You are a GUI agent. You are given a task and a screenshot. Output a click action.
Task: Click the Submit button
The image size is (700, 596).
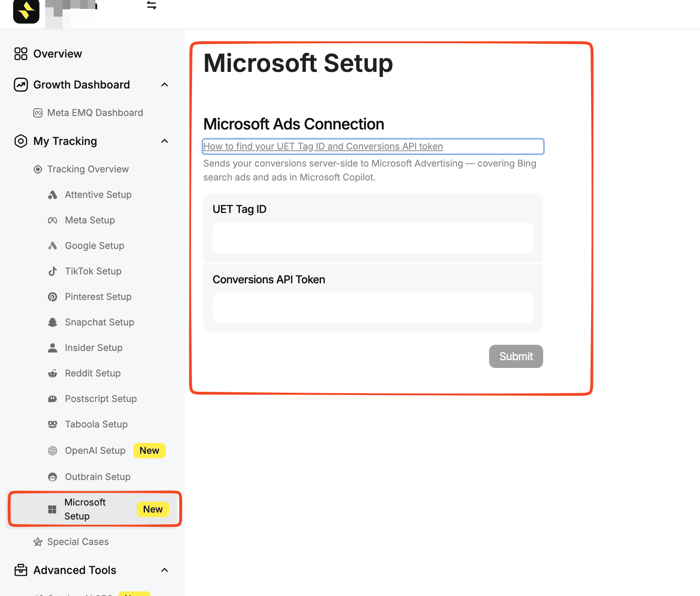516,356
